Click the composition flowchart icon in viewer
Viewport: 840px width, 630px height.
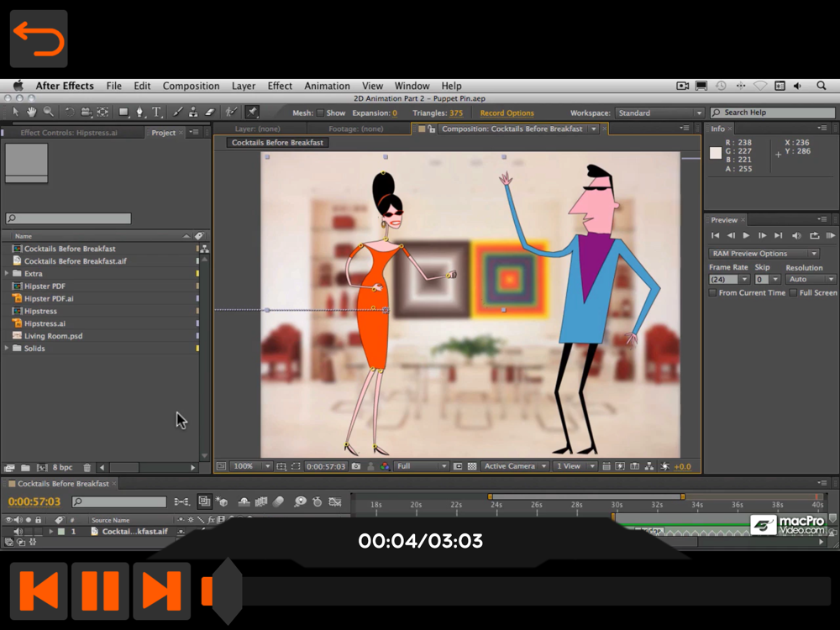[x=649, y=466]
